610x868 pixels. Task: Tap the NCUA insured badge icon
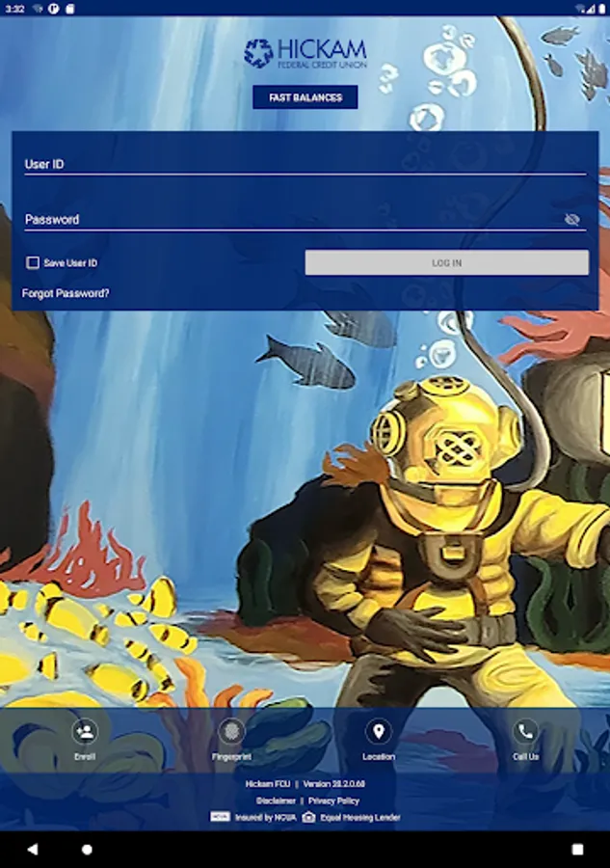[x=220, y=817]
